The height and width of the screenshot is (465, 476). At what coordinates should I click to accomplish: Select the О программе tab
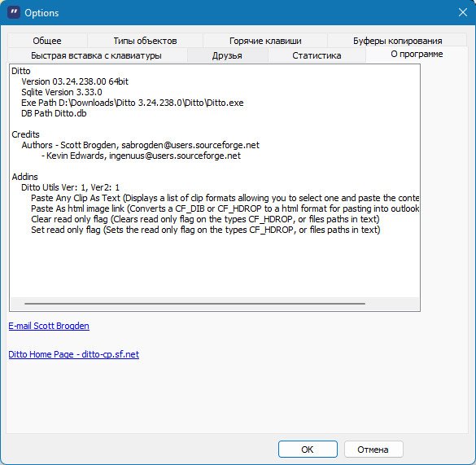417,54
